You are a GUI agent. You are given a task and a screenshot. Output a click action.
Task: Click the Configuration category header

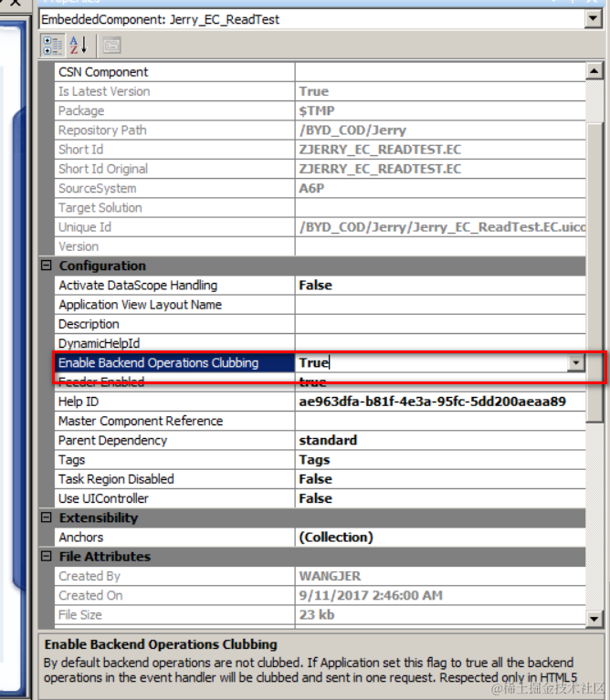(x=312, y=266)
